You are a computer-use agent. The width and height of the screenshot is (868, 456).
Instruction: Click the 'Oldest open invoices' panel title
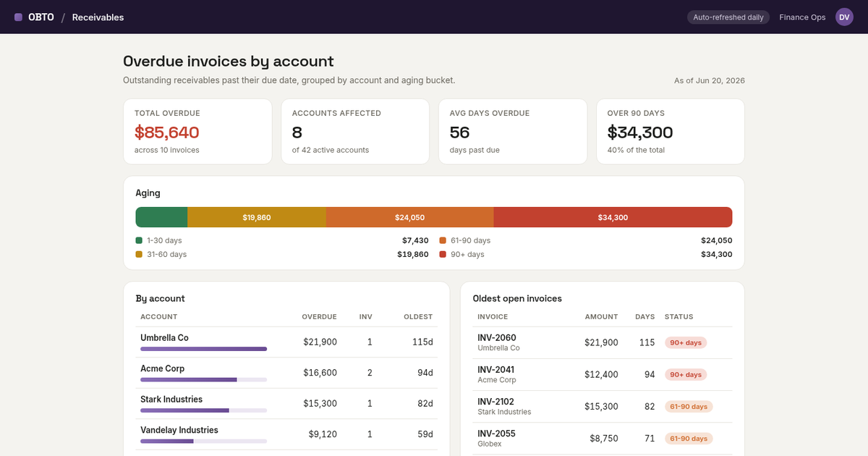point(517,298)
